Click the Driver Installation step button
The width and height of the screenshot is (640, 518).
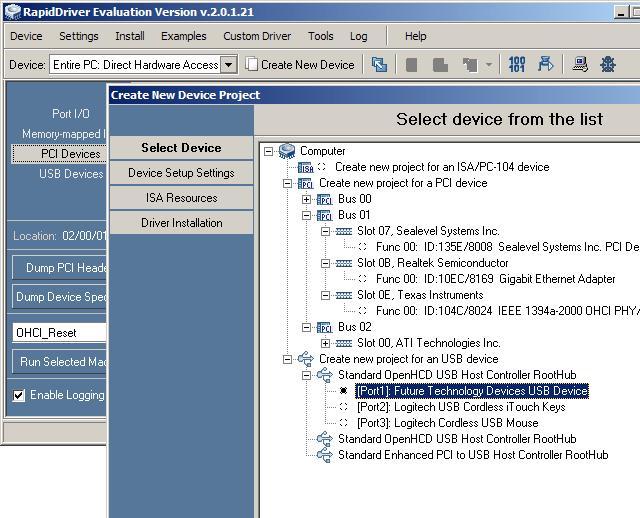coord(181,223)
